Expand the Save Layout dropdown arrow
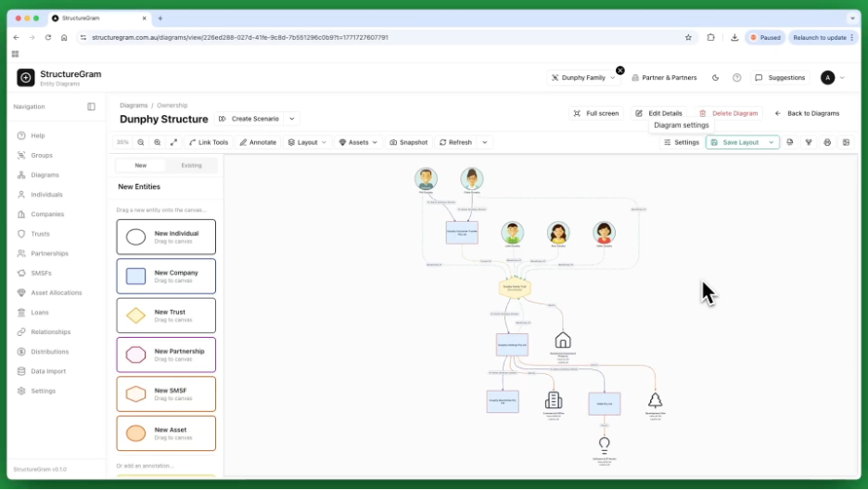The height and width of the screenshot is (490, 868). click(x=772, y=142)
